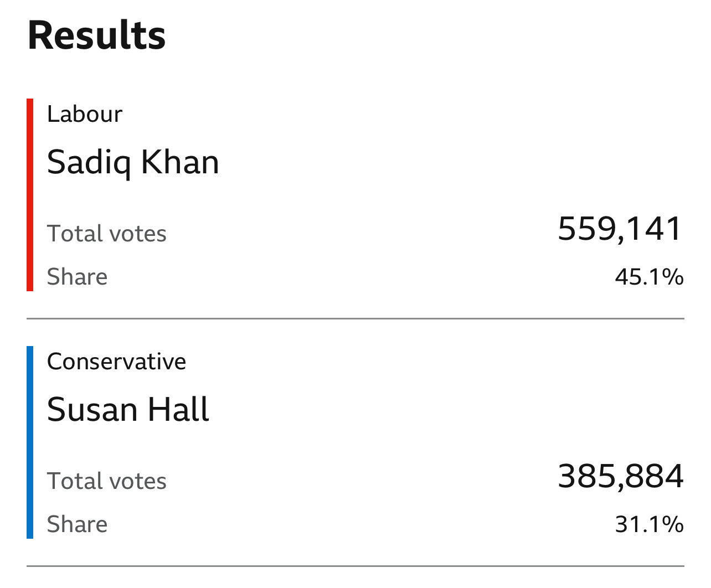This screenshot has height=588, width=711.
Task: Click Sadiq Khan's Total votes label
Action: pos(107,234)
